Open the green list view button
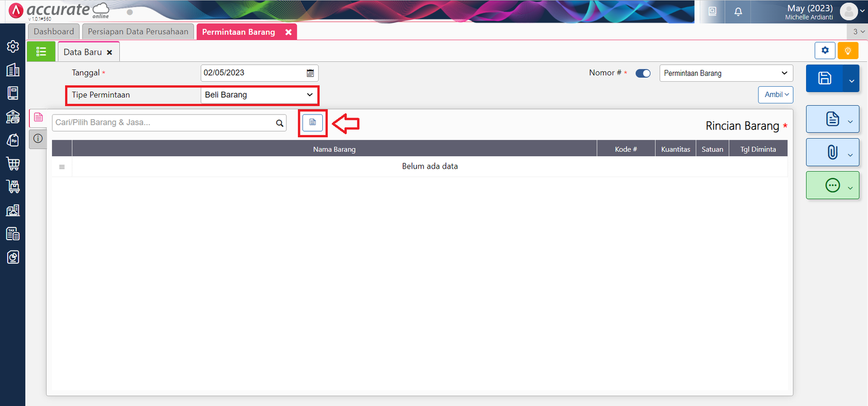The image size is (868, 406). [41, 52]
